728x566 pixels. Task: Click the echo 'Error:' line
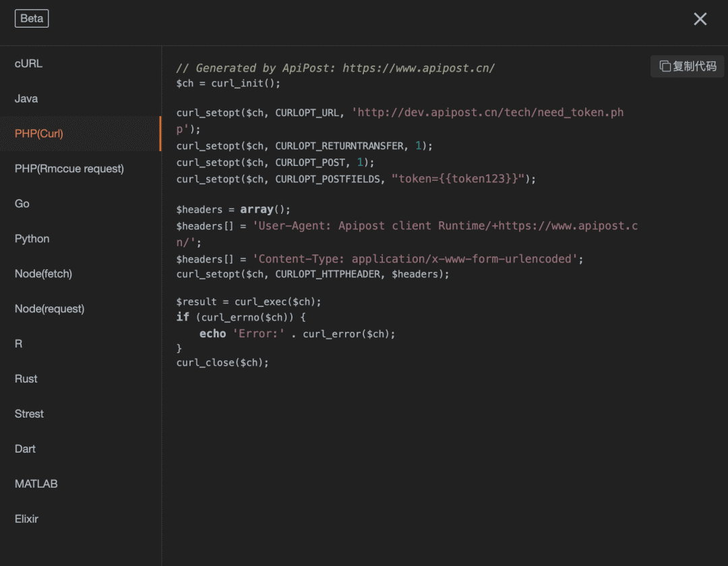297,334
